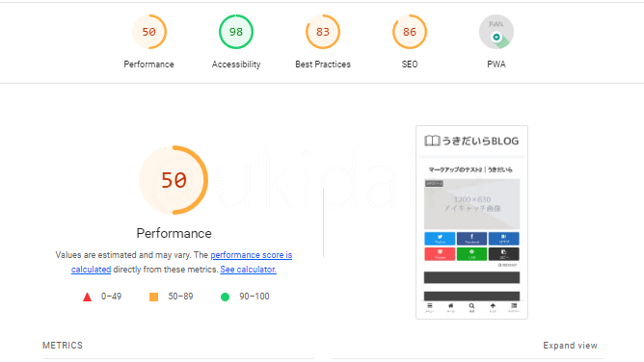Click the book logo of うきだいらBLOG
The height and width of the screenshot is (362, 644).
coord(432,141)
